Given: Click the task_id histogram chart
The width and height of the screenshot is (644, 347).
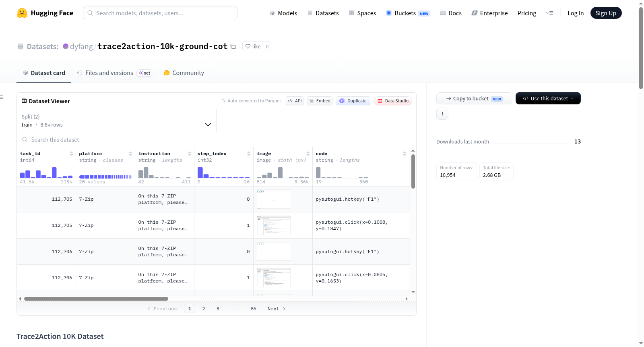Looking at the screenshot, I should [x=46, y=172].
